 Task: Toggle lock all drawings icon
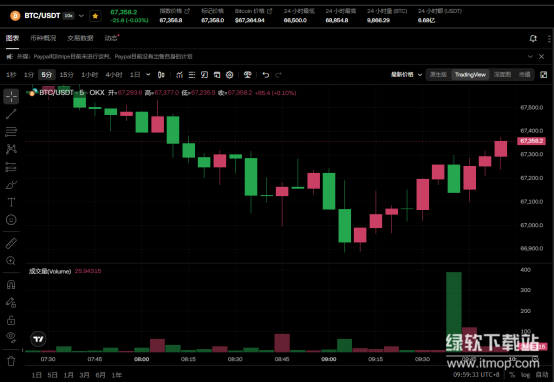11,320
